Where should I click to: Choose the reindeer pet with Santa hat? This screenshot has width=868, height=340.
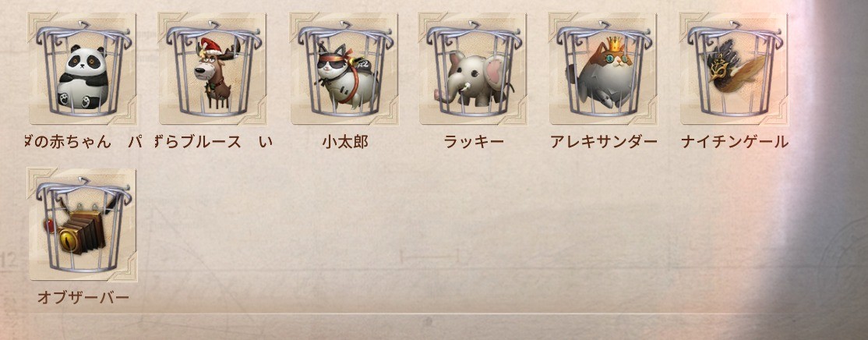[x=213, y=69]
